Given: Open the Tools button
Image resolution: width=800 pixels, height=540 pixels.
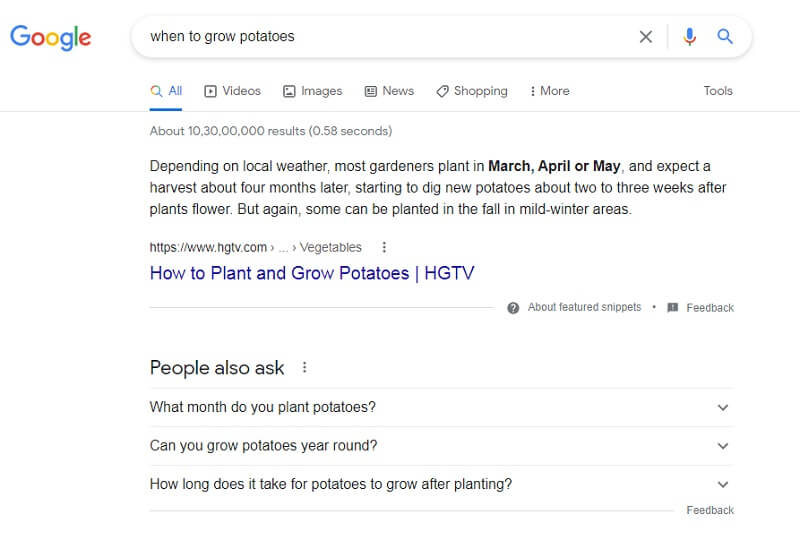Looking at the screenshot, I should coord(718,91).
